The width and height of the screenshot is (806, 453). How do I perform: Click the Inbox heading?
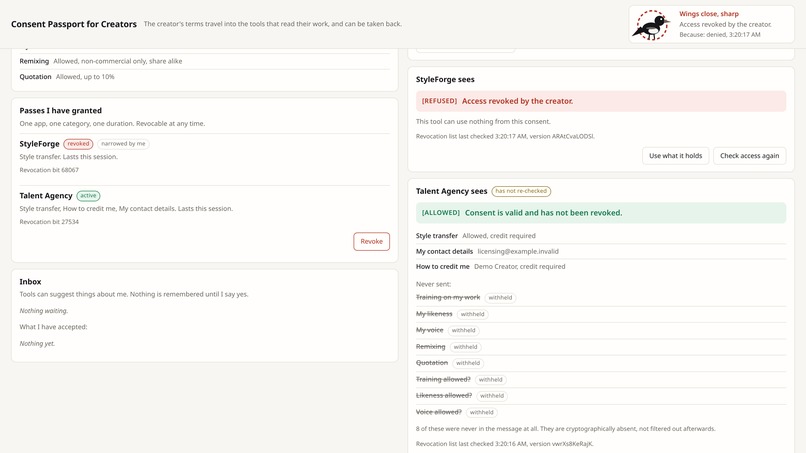coord(30,282)
